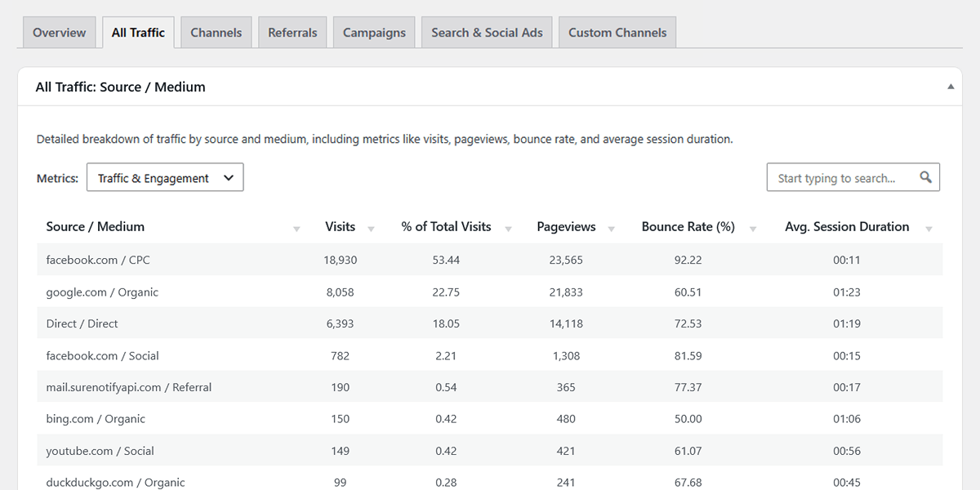Screen dimensions: 980x490
Task: Click the Bounce Rate (%) header
Action: (x=688, y=227)
